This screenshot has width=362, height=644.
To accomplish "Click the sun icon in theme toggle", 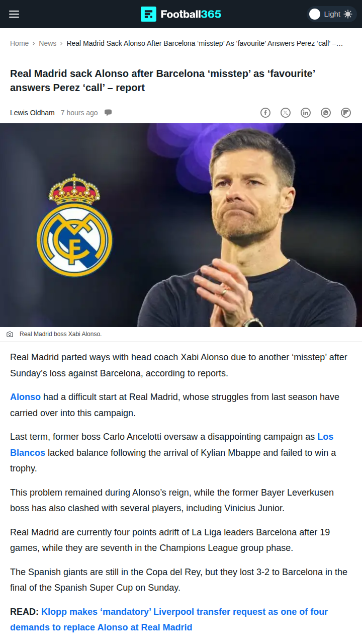I will coord(348,14).
